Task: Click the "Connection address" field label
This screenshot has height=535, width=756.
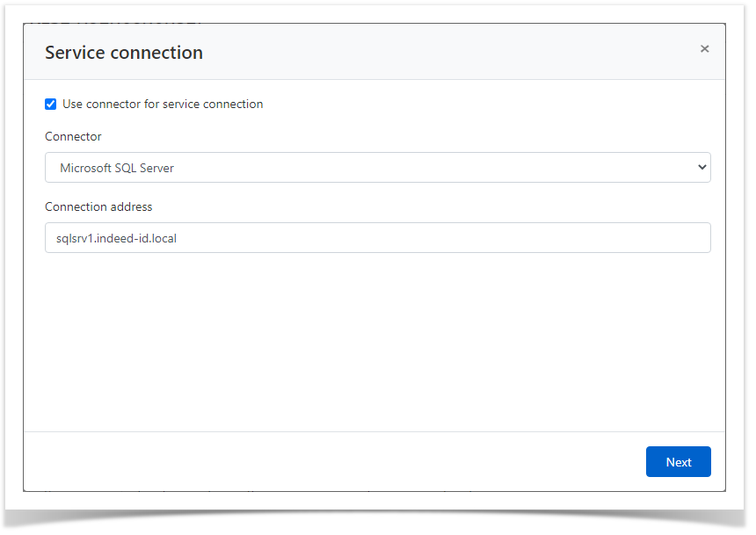Action: pyautogui.click(x=98, y=207)
